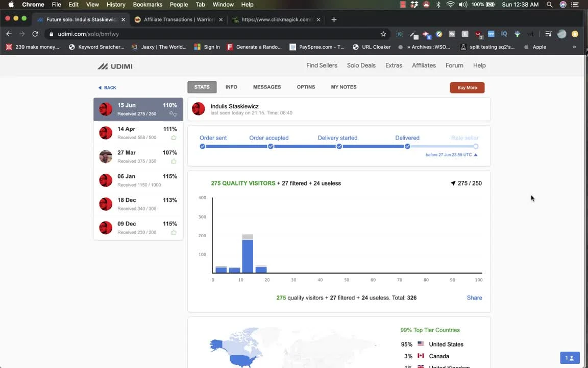588x368 pixels.
Task: Click the Wi-Fi status icon
Action: pyautogui.click(x=450, y=5)
